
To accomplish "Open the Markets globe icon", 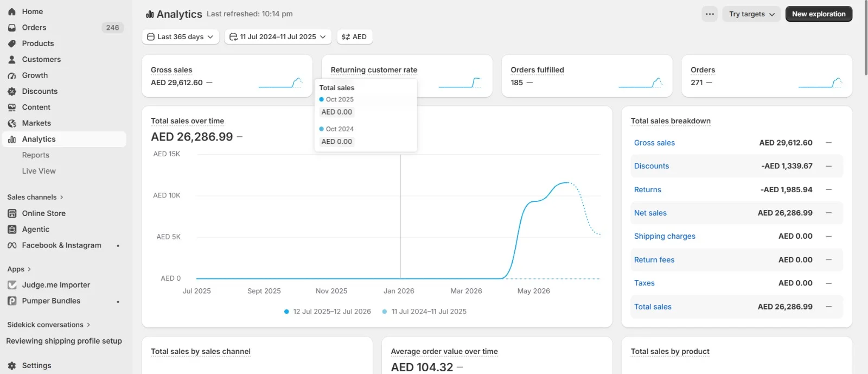I will pyautogui.click(x=12, y=123).
